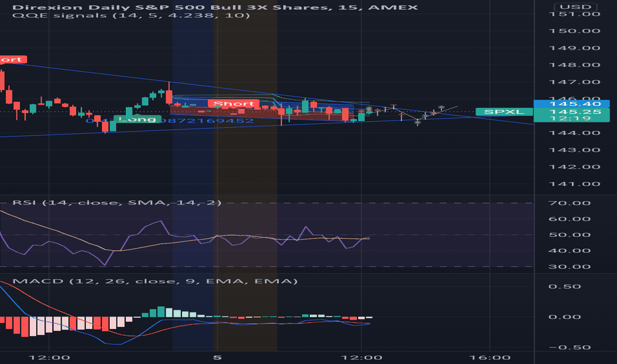Click the green Long signal label
Viewport: 617px width, 364px height.
(x=138, y=119)
